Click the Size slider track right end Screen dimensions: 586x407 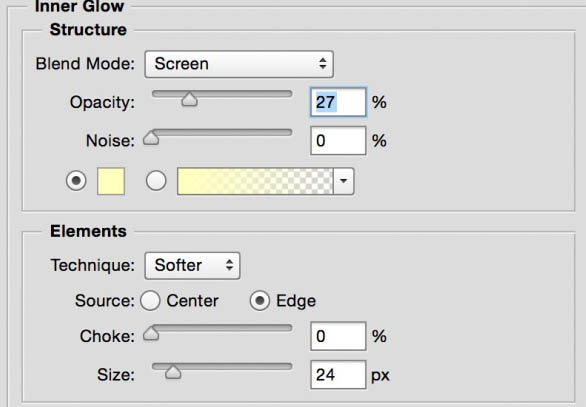(287, 366)
